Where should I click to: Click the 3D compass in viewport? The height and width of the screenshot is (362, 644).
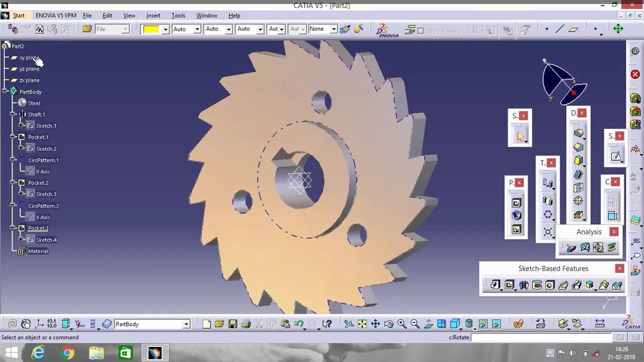click(563, 82)
